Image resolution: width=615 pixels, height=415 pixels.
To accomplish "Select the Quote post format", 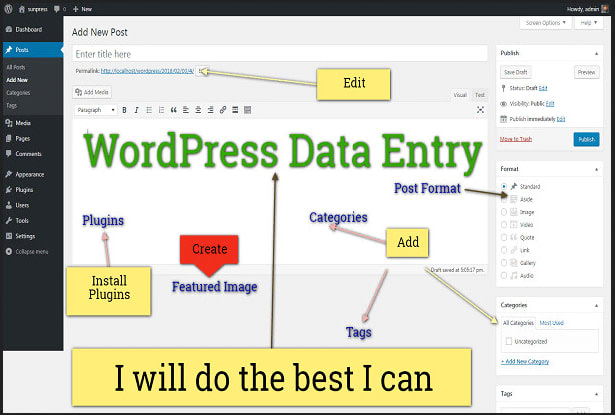I will [504, 237].
